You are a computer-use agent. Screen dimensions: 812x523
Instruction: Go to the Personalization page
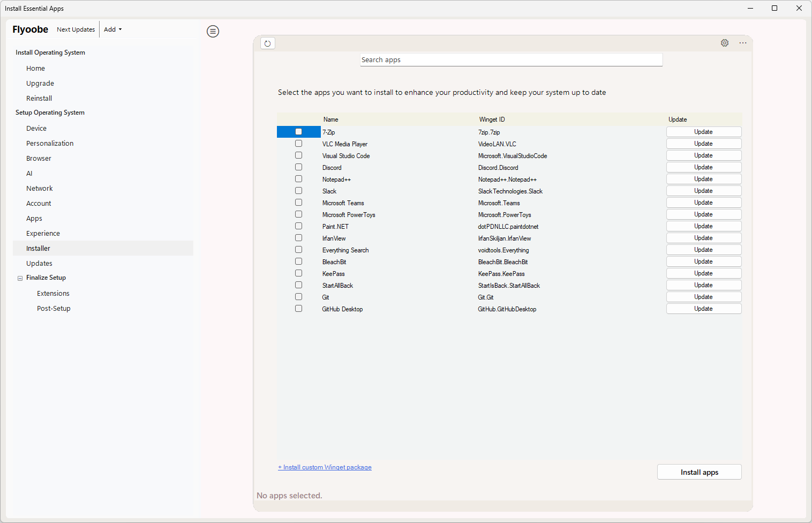[50, 144]
